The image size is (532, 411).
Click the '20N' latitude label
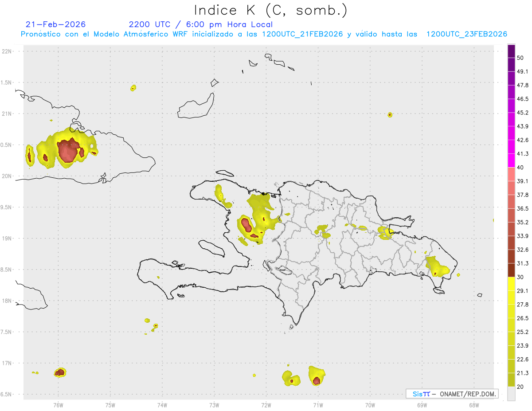tap(7, 176)
